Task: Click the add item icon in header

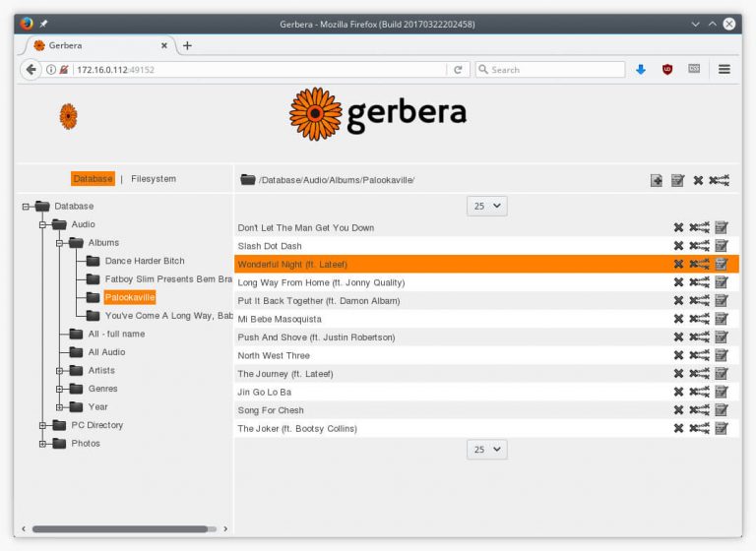Action: click(x=657, y=180)
